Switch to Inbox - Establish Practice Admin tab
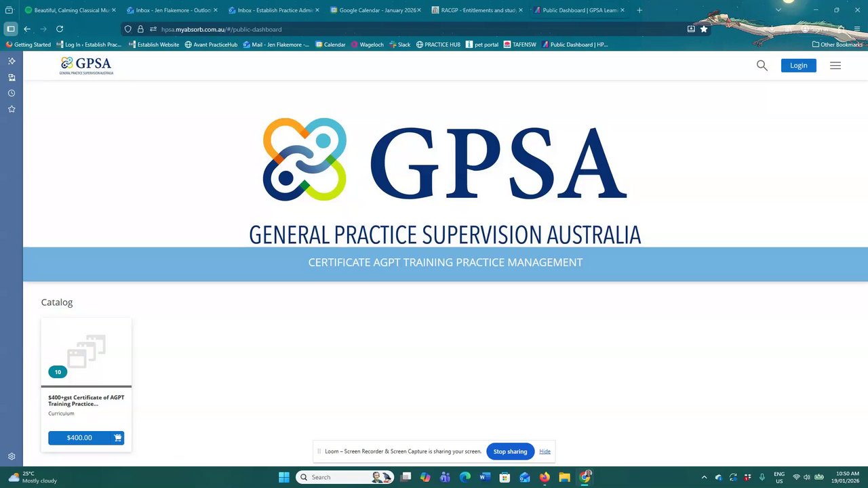This screenshot has width=868, height=488. (273, 10)
